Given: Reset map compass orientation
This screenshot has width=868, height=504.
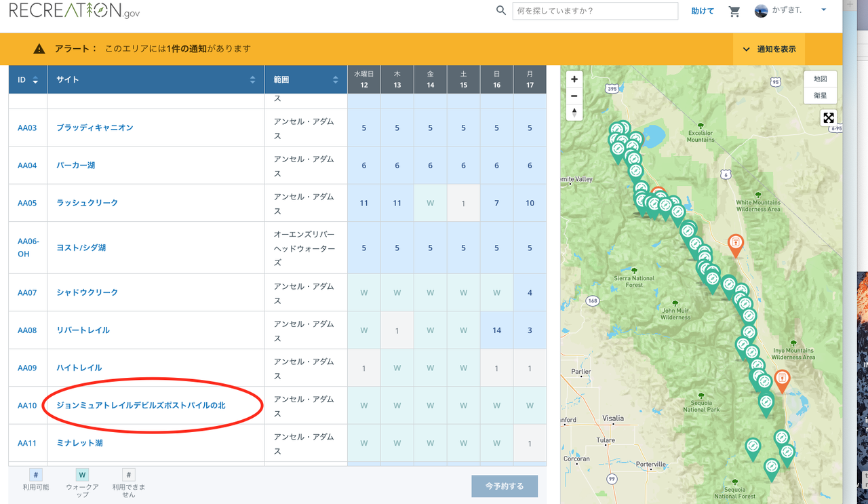Looking at the screenshot, I should pyautogui.click(x=574, y=113).
